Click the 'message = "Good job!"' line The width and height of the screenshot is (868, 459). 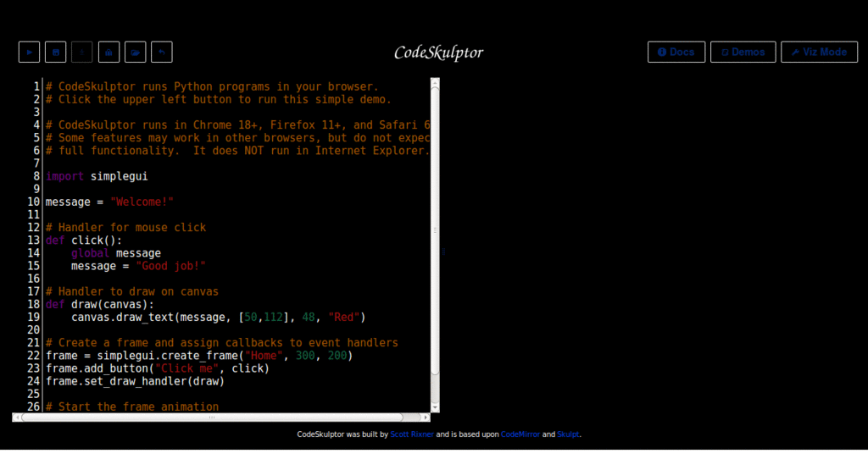click(x=138, y=266)
